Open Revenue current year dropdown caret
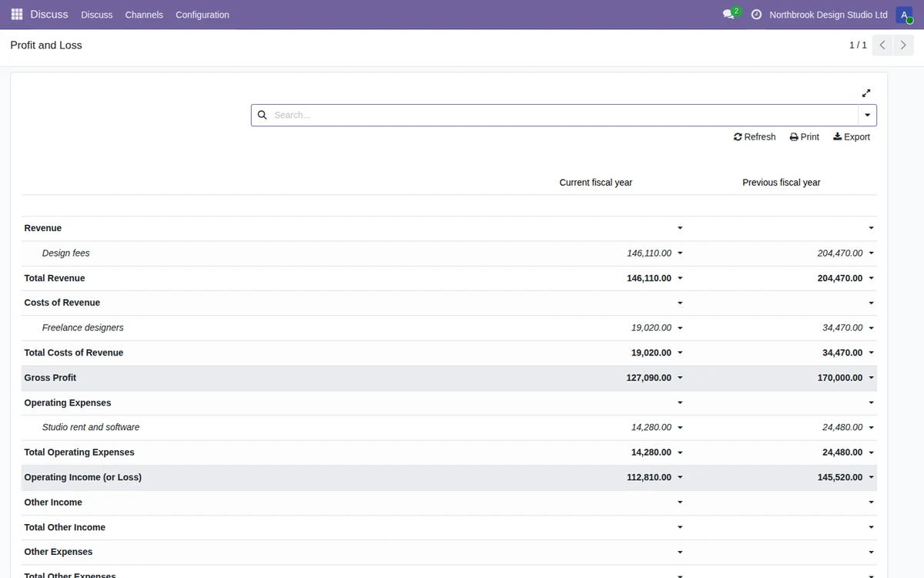This screenshot has width=924, height=578. pyautogui.click(x=680, y=228)
